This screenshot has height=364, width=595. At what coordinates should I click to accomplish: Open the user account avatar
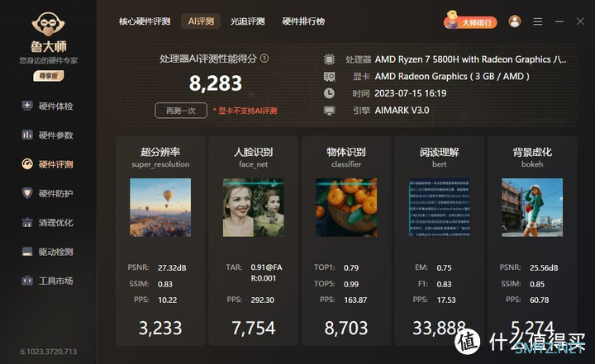(515, 21)
